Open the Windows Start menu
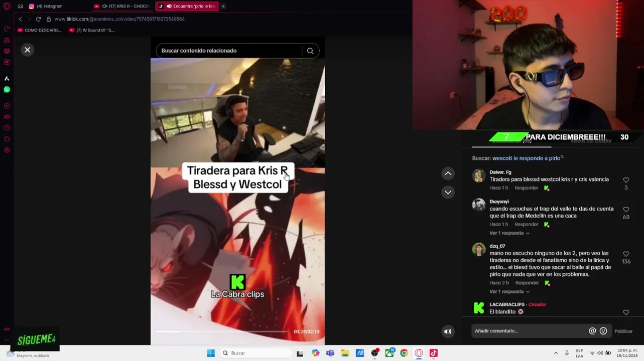Screen dimensions: 644x361 [211, 353]
